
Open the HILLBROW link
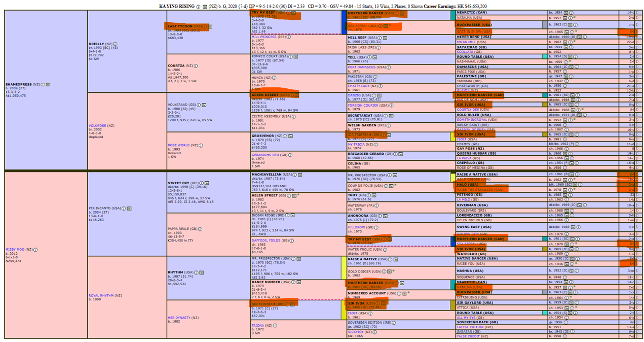click(356, 227)
